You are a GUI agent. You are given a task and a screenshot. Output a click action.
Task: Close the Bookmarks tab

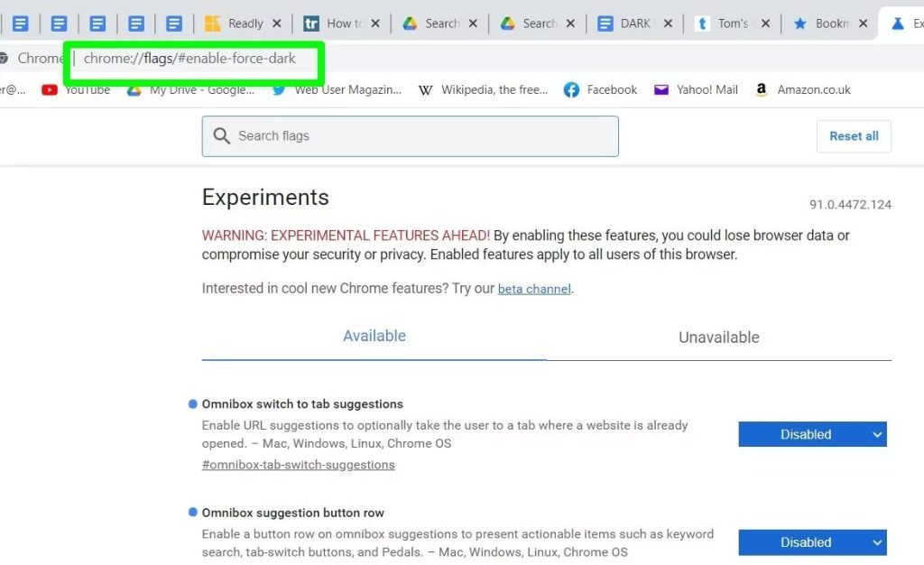(x=863, y=23)
